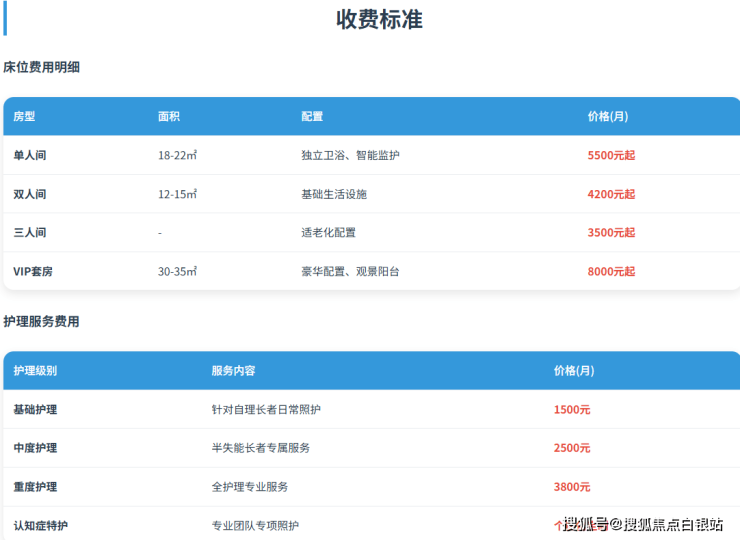Click the 房型 column header
740x540 pixels.
24,117
